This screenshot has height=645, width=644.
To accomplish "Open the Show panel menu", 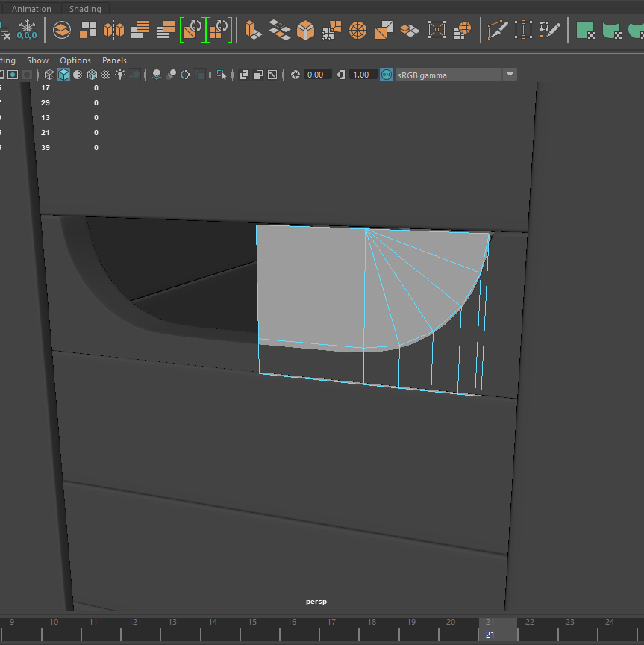I will 38,60.
